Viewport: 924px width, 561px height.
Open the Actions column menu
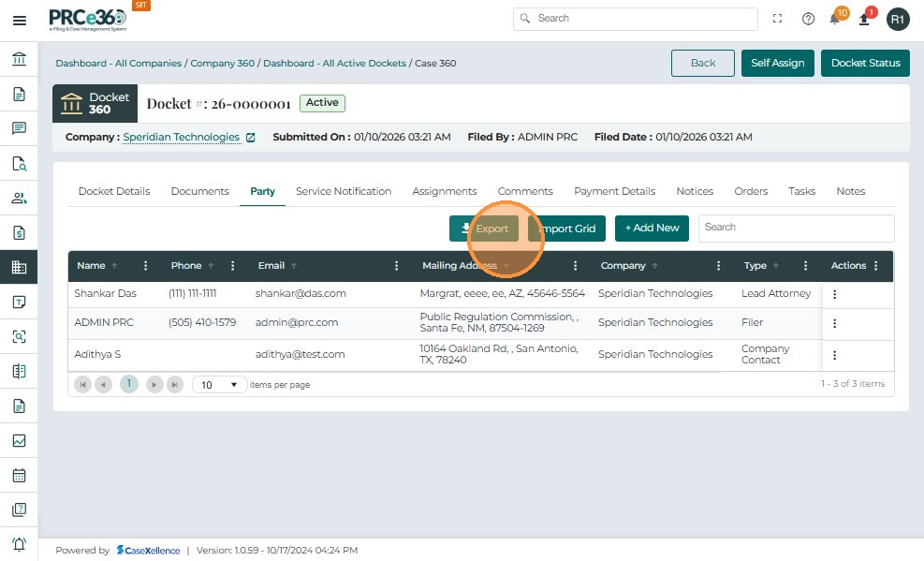pos(876,266)
